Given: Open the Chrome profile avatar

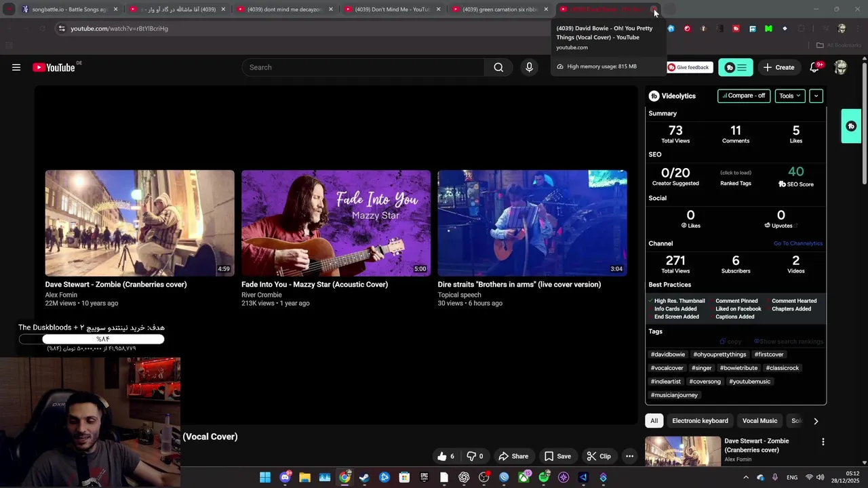Looking at the screenshot, I should (842, 28).
